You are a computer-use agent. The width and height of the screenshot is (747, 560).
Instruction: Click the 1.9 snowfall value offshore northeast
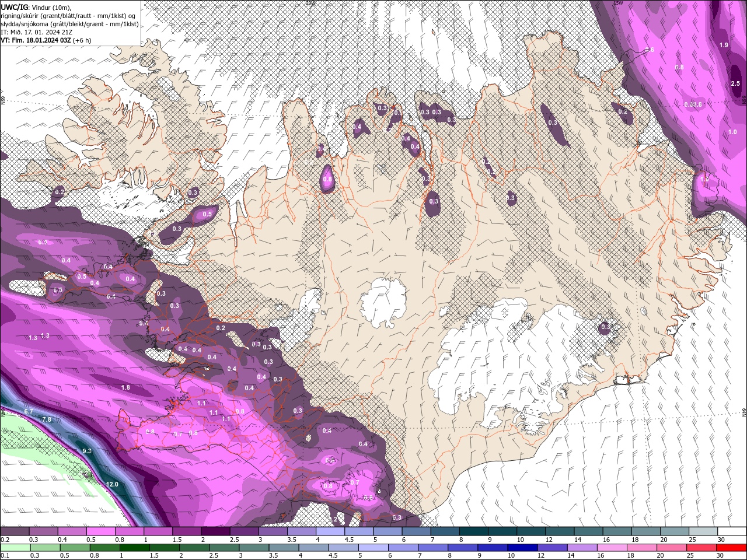(724, 45)
